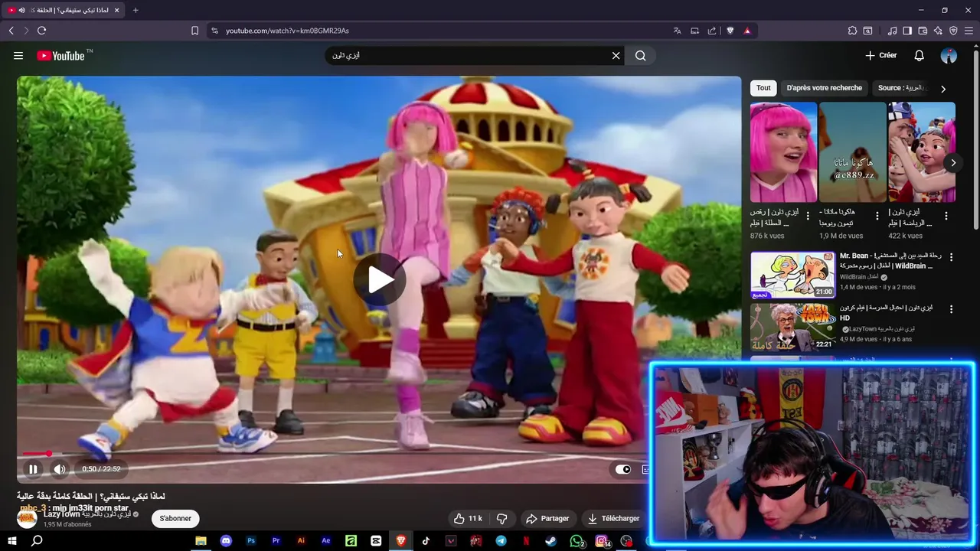This screenshot has height=551, width=980.
Task: Open the 22:21 LazyTown video thumbnail
Action: 792,328
